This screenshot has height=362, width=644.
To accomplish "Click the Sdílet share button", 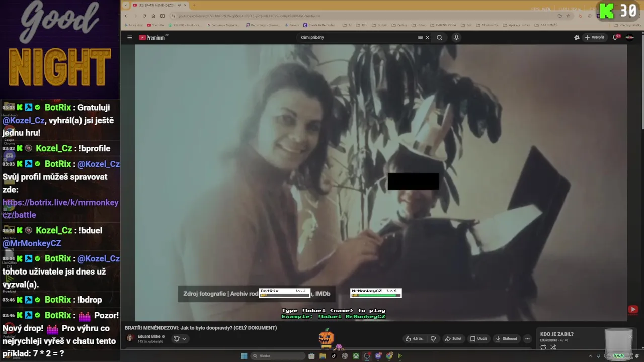I will (454, 339).
